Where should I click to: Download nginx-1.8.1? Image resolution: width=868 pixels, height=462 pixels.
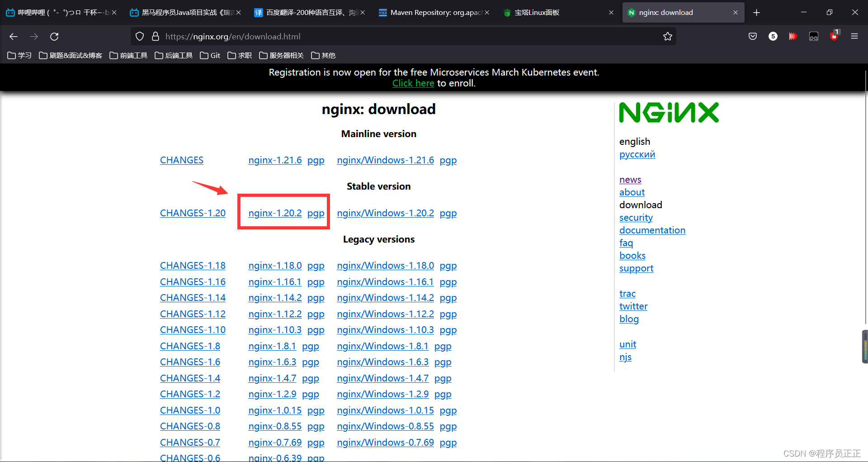click(272, 346)
